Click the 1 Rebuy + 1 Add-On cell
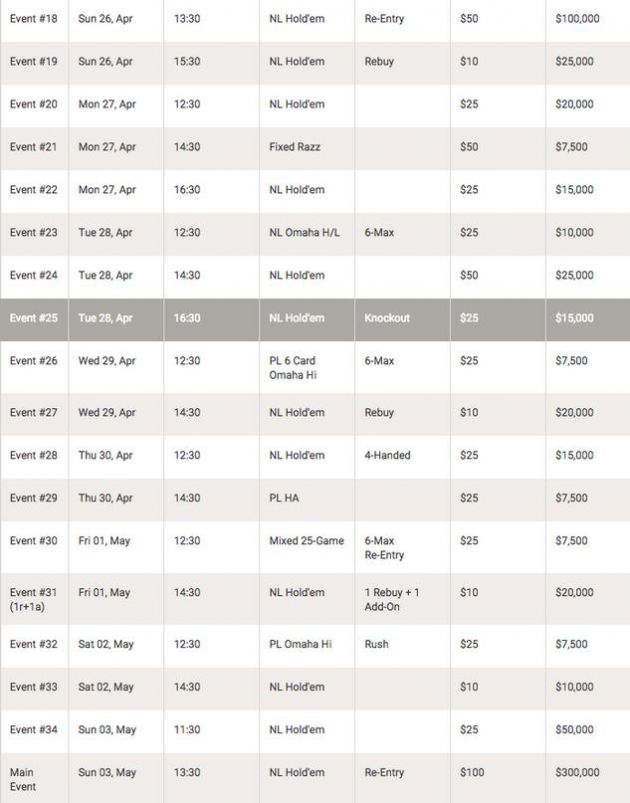Viewport: 630px width, 803px height. 391,599
